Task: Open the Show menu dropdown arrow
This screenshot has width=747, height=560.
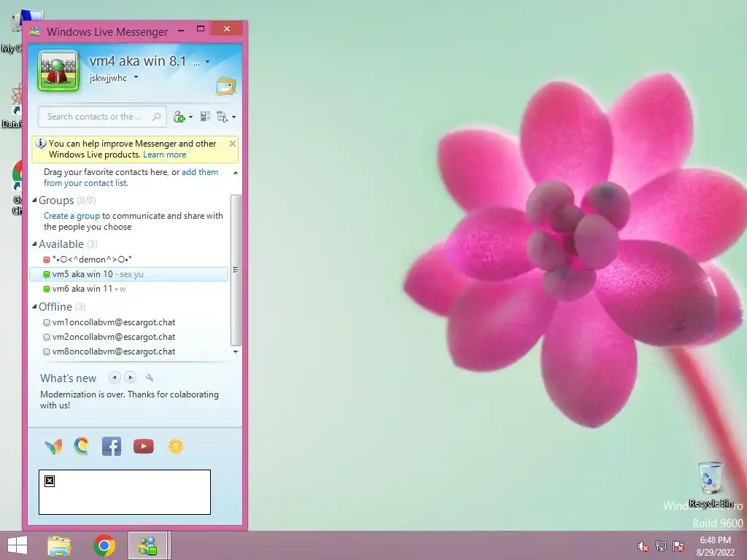Action: (233, 117)
